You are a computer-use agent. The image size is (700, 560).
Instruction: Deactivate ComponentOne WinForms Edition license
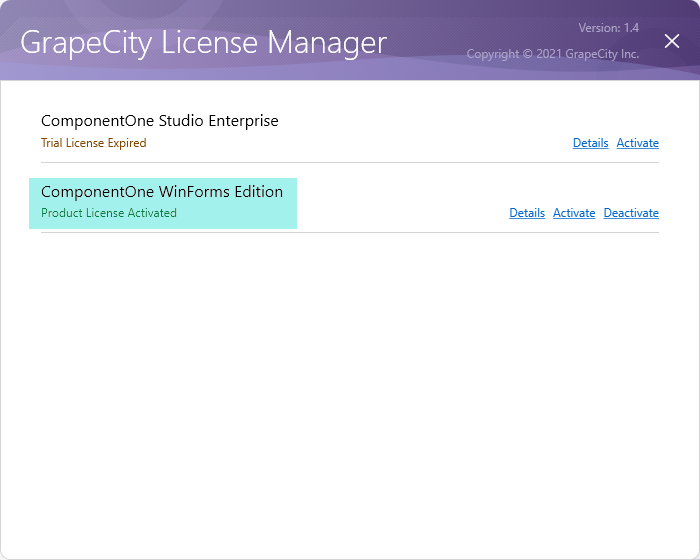(631, 213)
